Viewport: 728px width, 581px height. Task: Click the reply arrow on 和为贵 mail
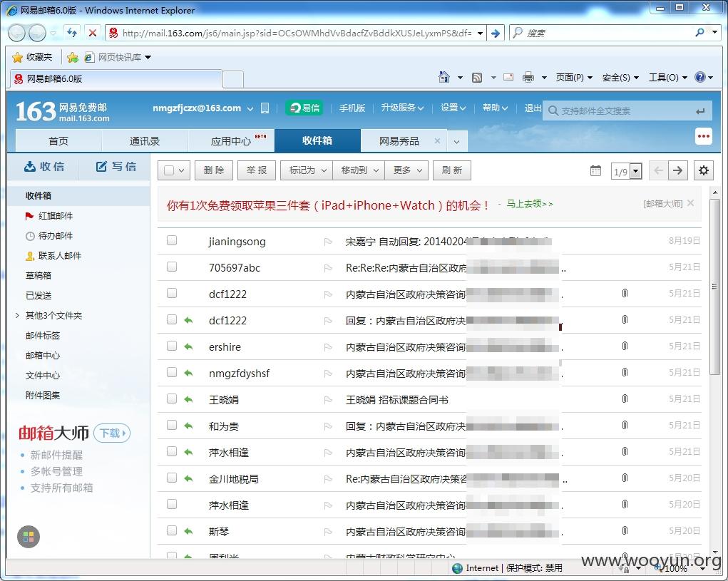[x=188, y=425]
